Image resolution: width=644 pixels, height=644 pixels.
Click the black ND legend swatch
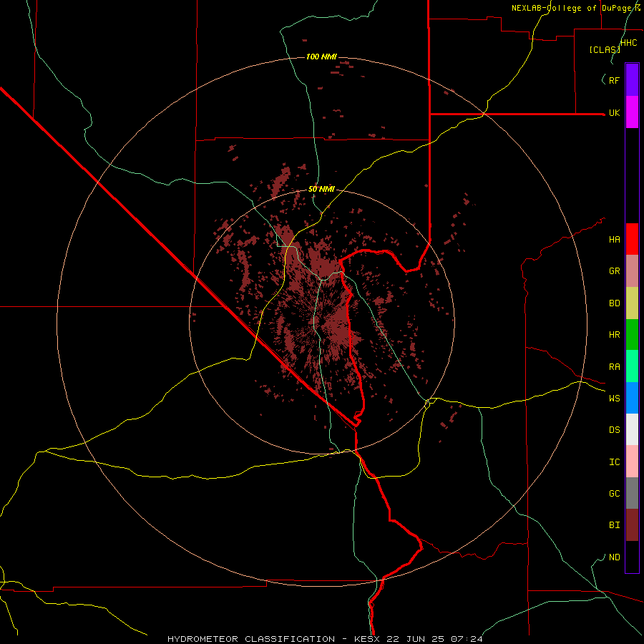[632, 557]
